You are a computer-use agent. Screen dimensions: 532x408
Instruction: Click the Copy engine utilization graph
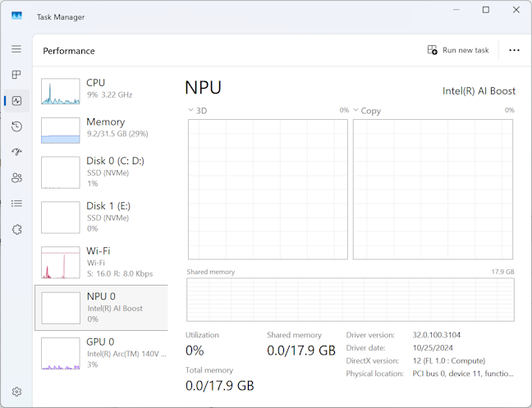(433, 190)
